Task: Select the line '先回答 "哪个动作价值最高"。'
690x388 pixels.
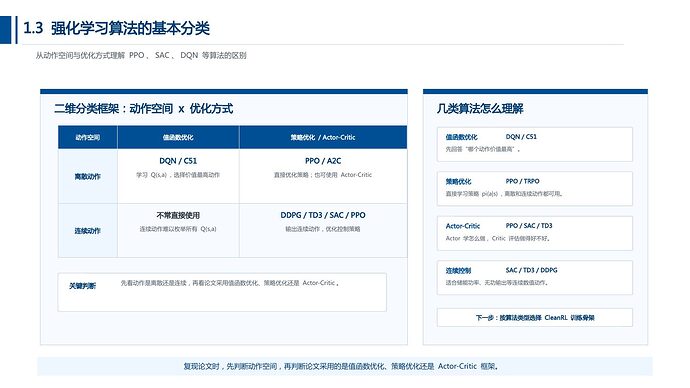Action: tap(483, 149)
